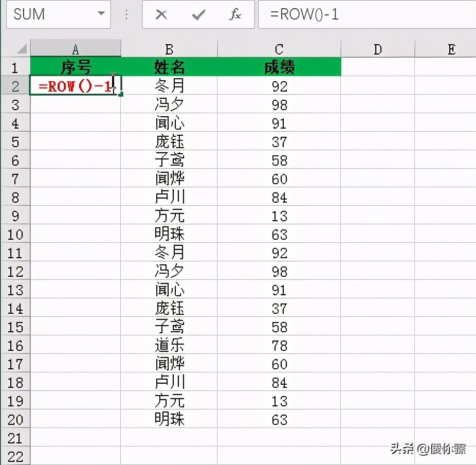Select row 21 header
Viewport: 476px width, 465px height.
[15, 438]
